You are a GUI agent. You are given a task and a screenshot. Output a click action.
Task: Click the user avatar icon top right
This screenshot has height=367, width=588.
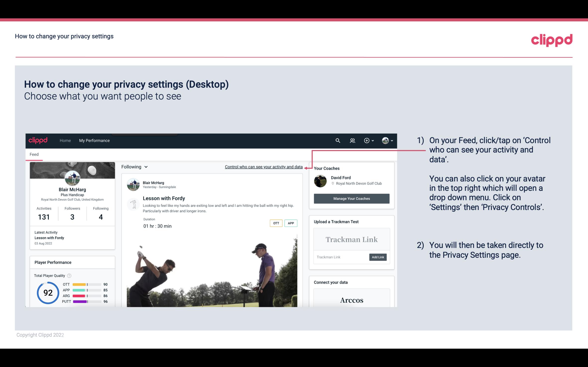pos(385,140)
